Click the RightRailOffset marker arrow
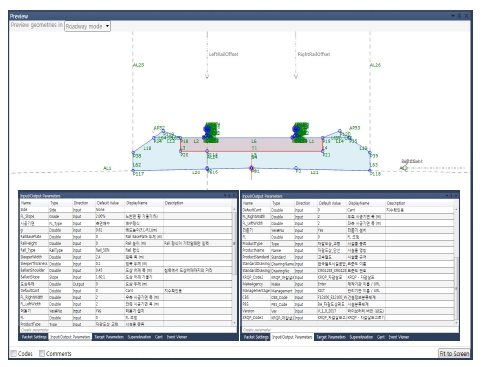This screenshot has width=482, height=367. [295, 76]
